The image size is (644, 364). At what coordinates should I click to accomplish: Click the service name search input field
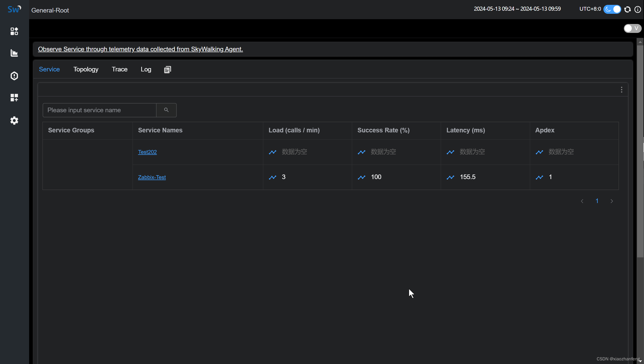(x=99, y=110)
